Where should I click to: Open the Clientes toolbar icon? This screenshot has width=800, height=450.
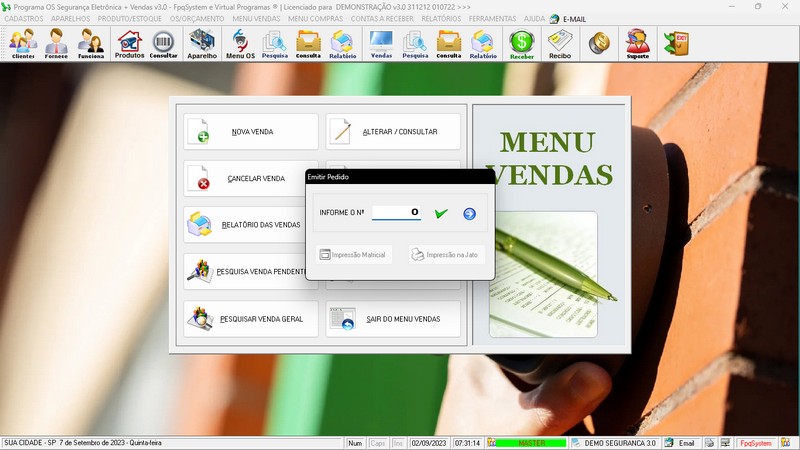(x=23, y=44)
